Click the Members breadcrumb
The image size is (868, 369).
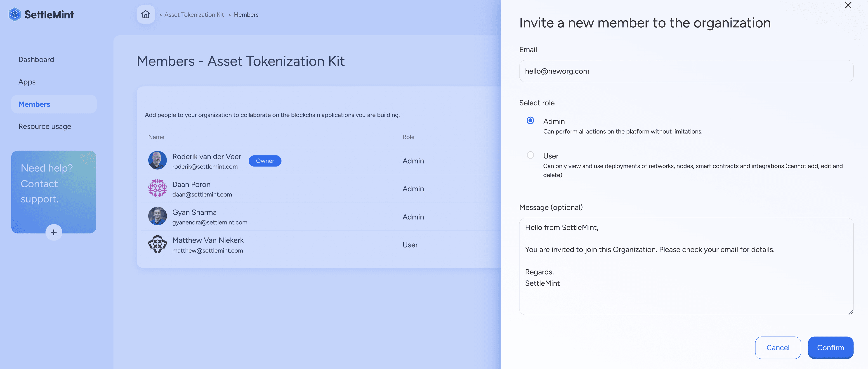pyautogui.click(x=246, y=14)
